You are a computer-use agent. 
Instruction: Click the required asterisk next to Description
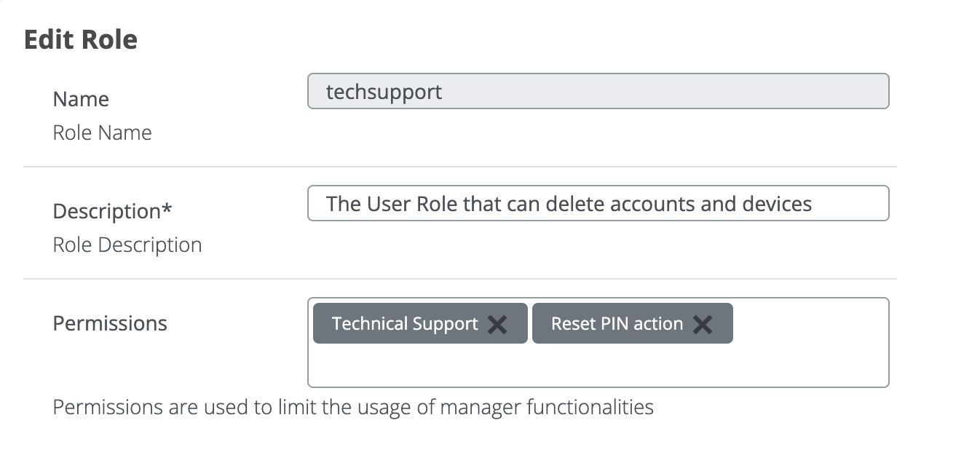click(x=167, y=210)
